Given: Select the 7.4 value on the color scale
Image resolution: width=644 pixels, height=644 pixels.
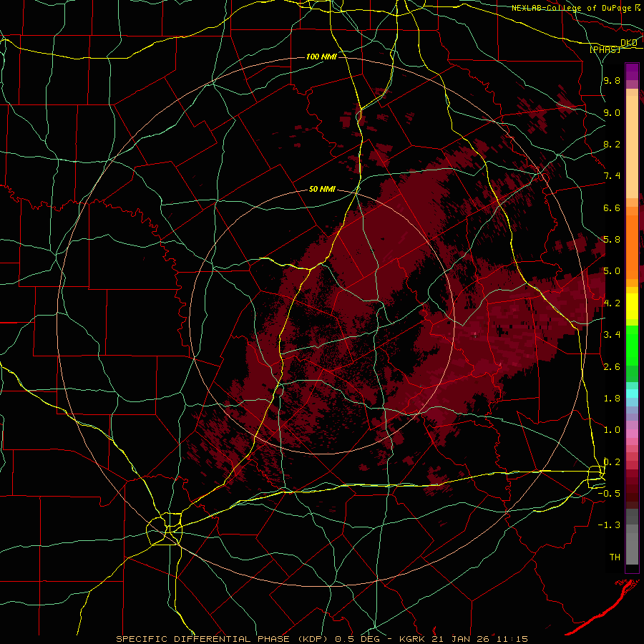Looking at the screenshot, I should point(612,176).
